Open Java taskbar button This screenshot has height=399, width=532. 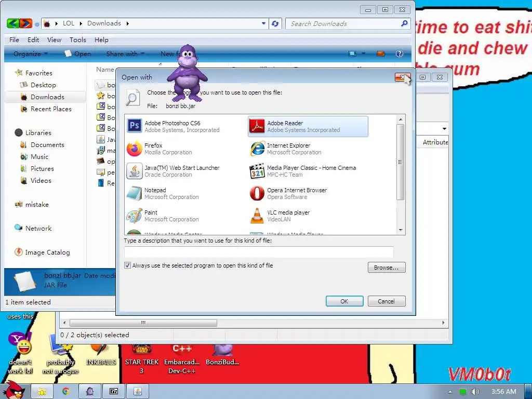[137, 392]
